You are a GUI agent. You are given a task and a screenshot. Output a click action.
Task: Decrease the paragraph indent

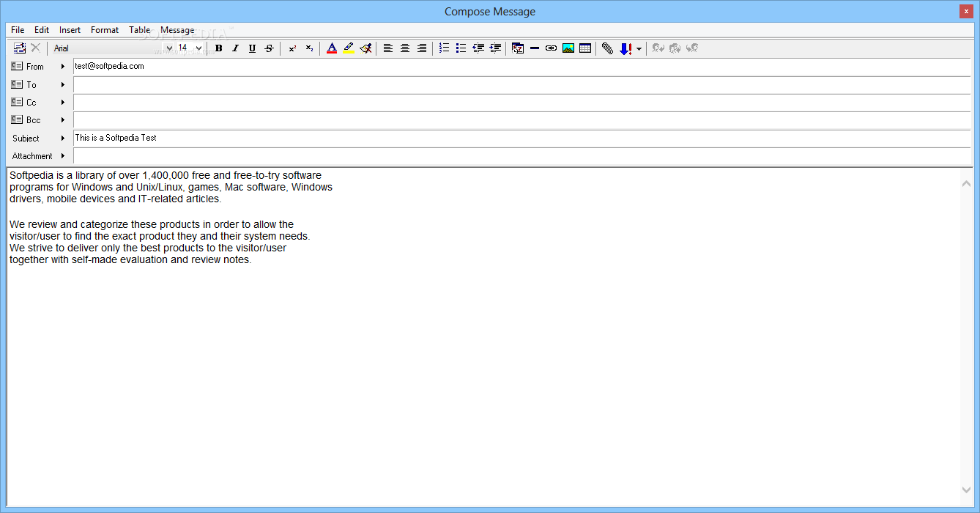pyautogui.click(x=478, y=48)
